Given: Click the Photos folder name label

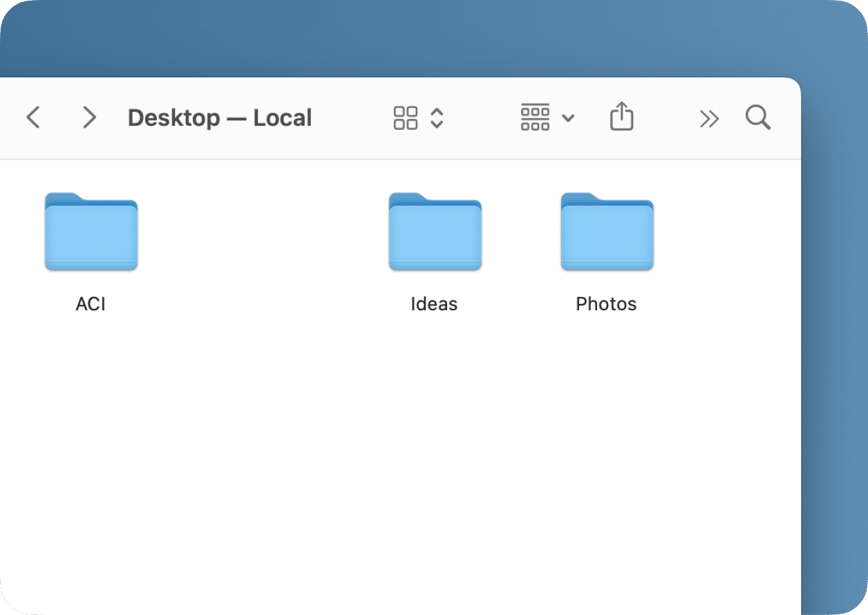Looking at the screenshot, I should coord(606,304).
